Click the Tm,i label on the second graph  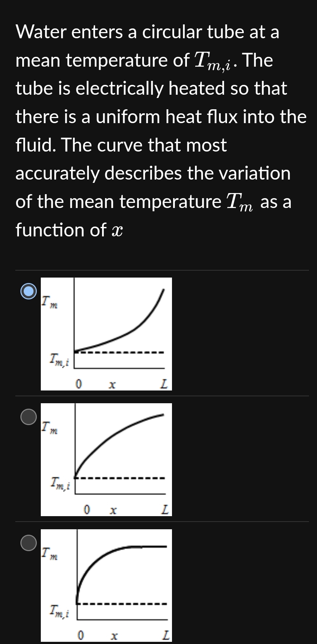coord(60,484)
